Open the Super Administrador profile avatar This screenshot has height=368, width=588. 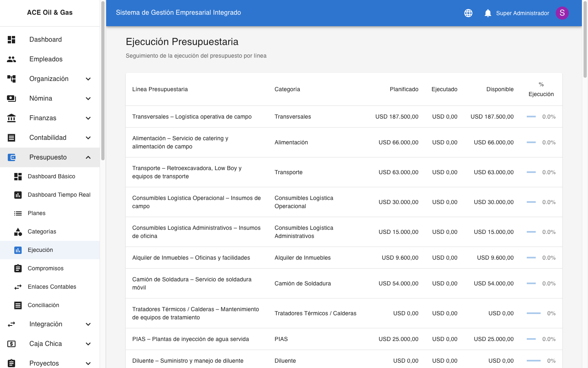coord(562,13)
